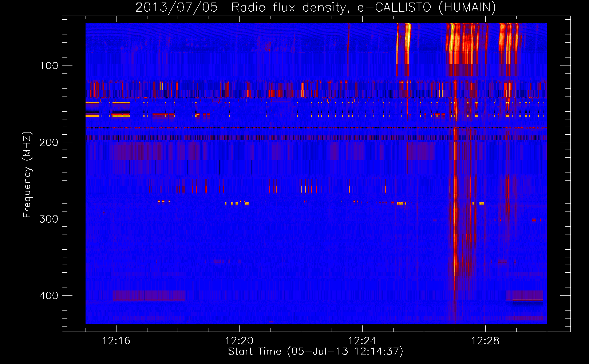Click the '2013/07/05' date in the title
Screen dimensions: 589x364
point(177,7)
